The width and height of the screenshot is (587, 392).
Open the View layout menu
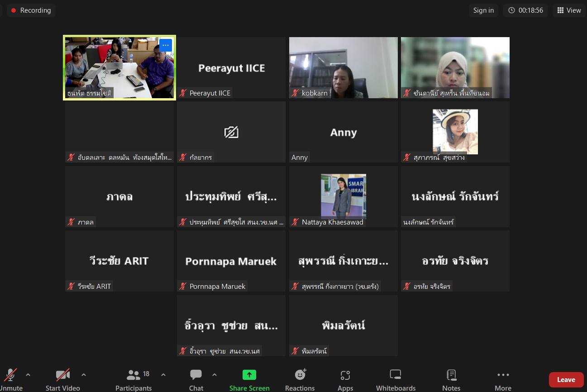click(569, 10)
